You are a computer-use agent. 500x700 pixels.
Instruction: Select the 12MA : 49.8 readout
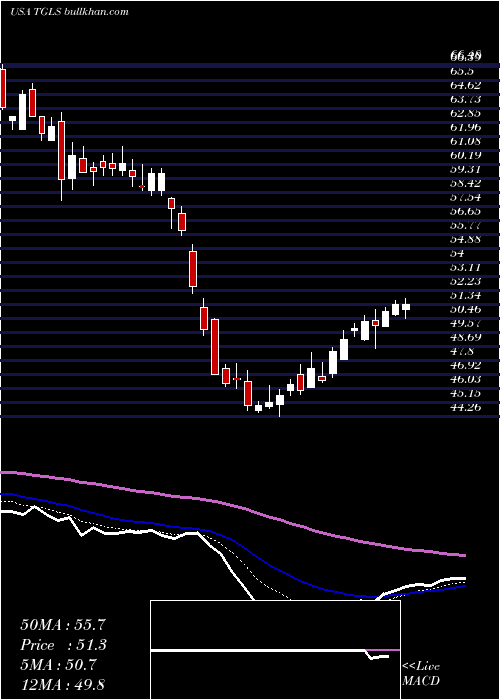pos(62,685)
